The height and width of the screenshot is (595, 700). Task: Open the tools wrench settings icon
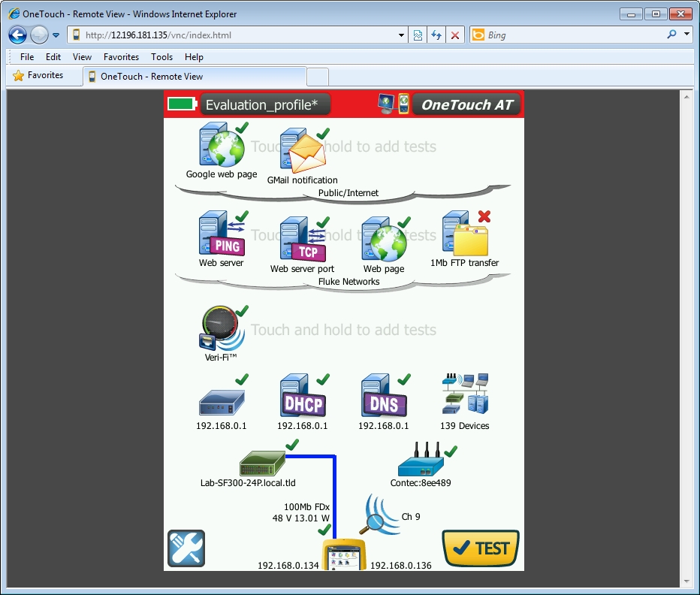(x=186, y=548)
